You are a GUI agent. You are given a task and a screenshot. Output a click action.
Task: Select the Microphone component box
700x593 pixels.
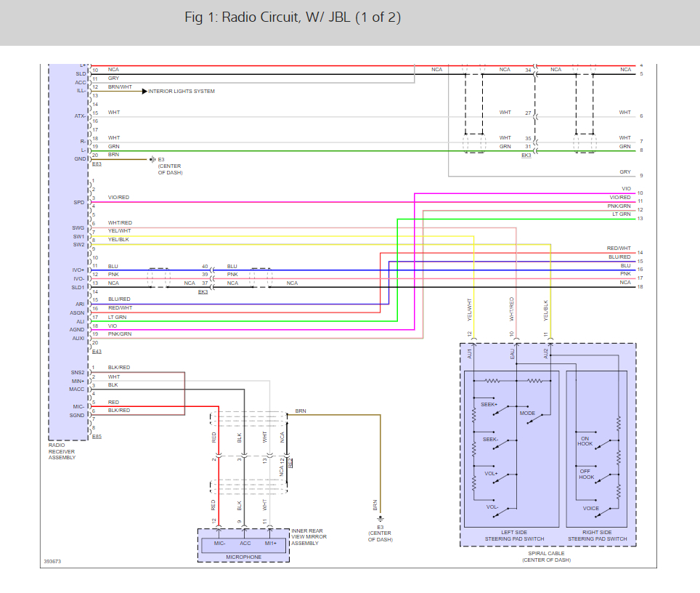coord(243,545)
